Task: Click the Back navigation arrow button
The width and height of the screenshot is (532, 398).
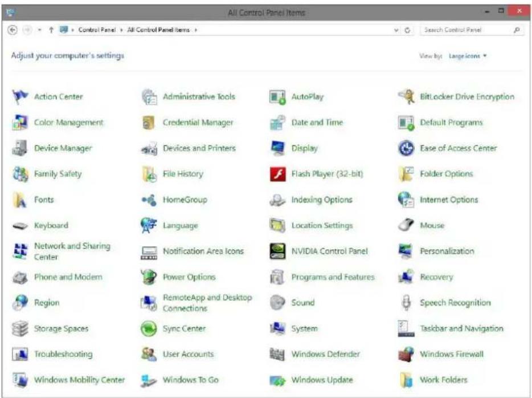Action: pyautogui.click(x=13, y=30)
